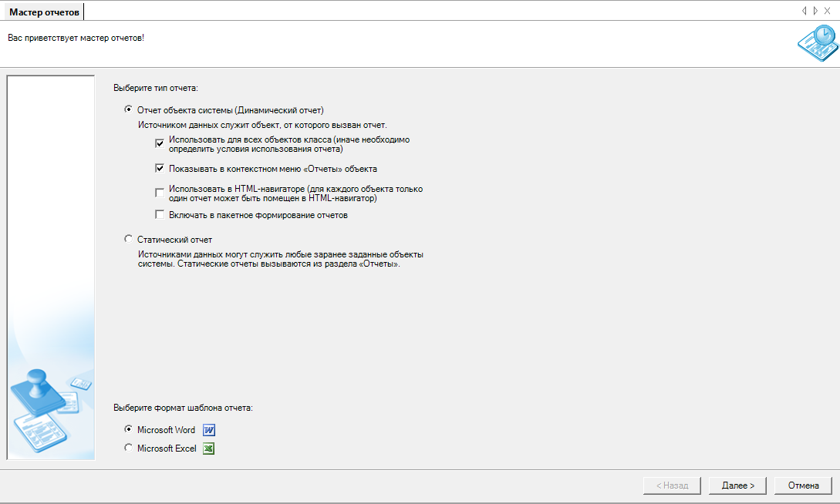Screen dimensions: 840x504
Task: Switch to the Мастер отчетов tab
Action: point(44,12)
